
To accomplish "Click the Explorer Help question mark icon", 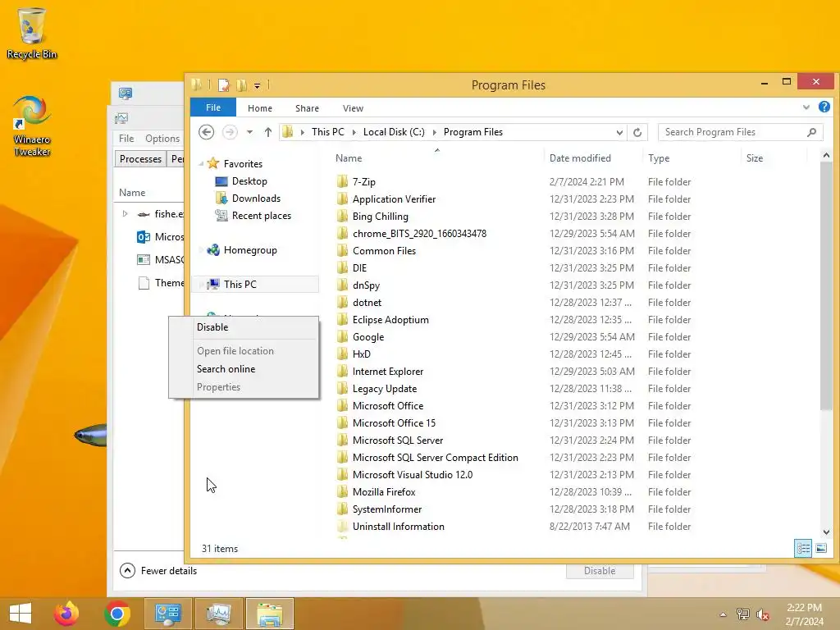I will (x=824, y=107).
